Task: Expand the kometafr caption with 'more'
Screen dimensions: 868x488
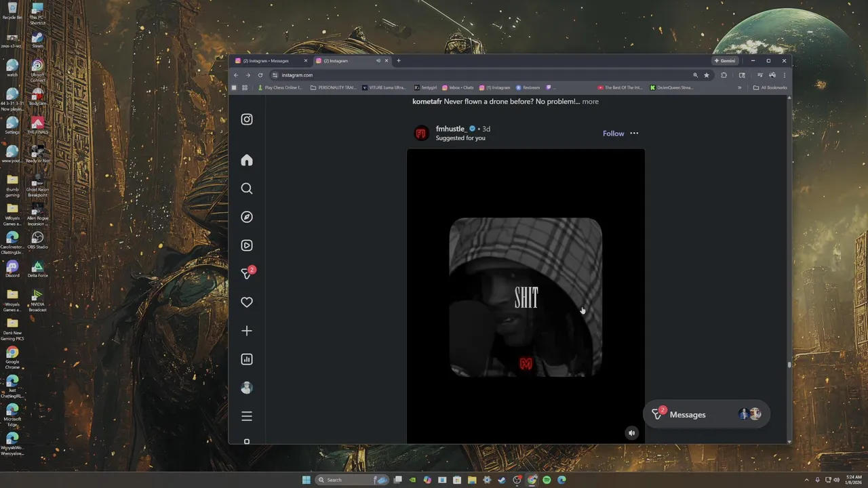Action: 590,102
